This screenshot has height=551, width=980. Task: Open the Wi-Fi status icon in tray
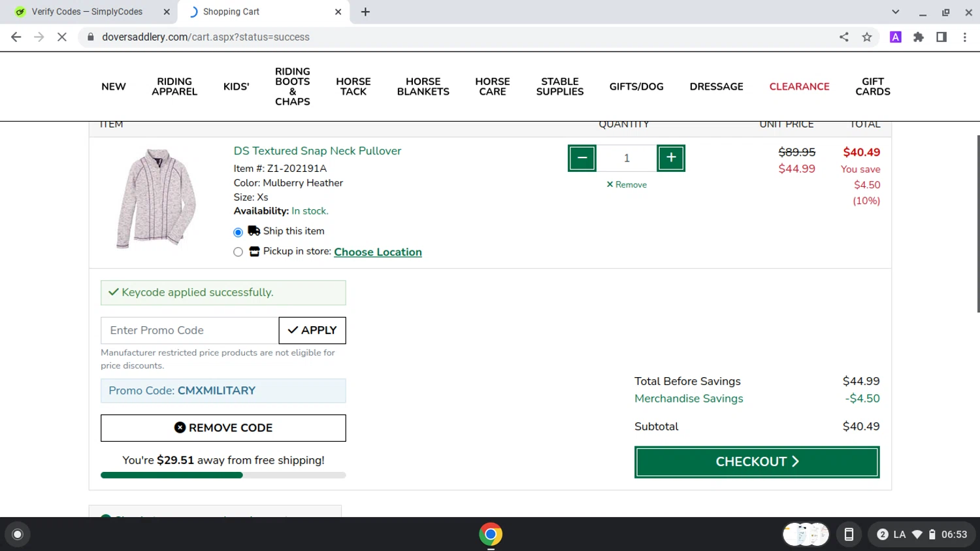click(917, 535)
